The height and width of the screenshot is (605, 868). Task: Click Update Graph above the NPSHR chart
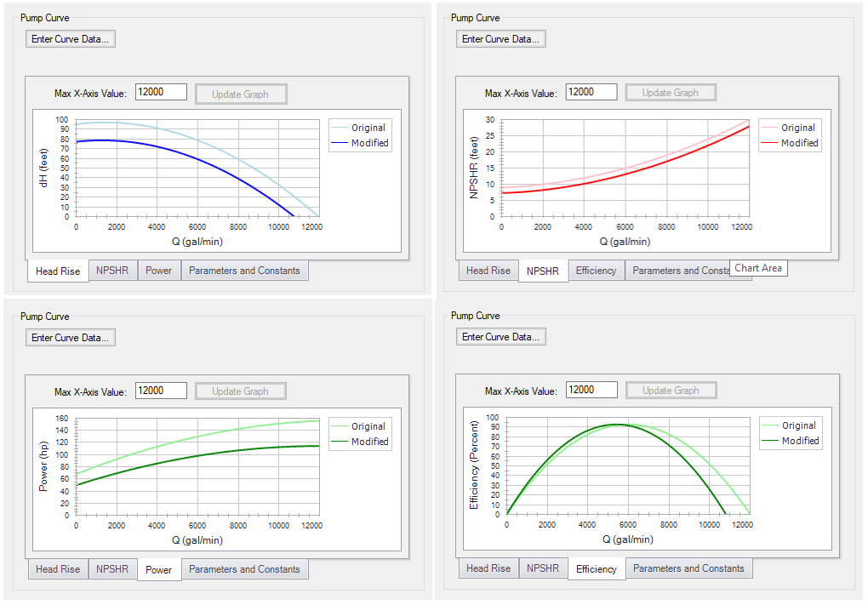coord(671,93)
